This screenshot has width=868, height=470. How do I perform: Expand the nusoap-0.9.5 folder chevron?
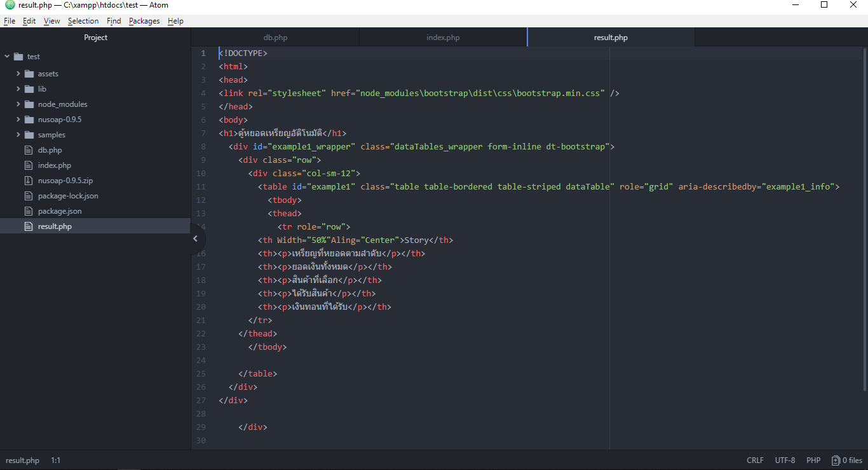point(18,120)
